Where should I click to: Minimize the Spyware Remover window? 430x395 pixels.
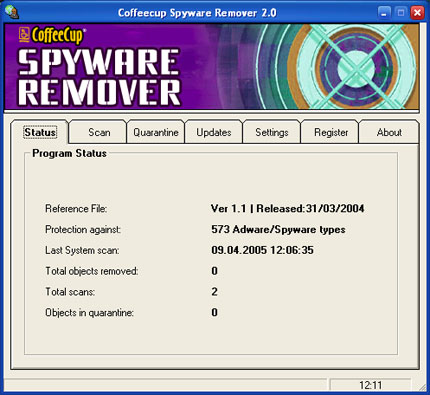384,13
